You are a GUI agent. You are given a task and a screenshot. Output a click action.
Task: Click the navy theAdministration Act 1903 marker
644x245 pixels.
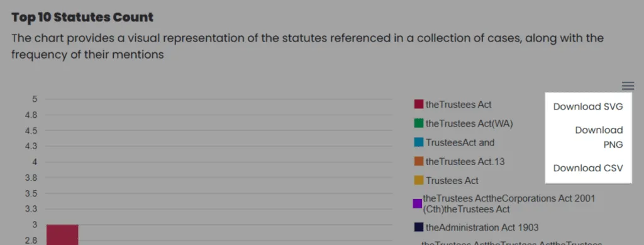pyautogui.click(x=418, y=227)
